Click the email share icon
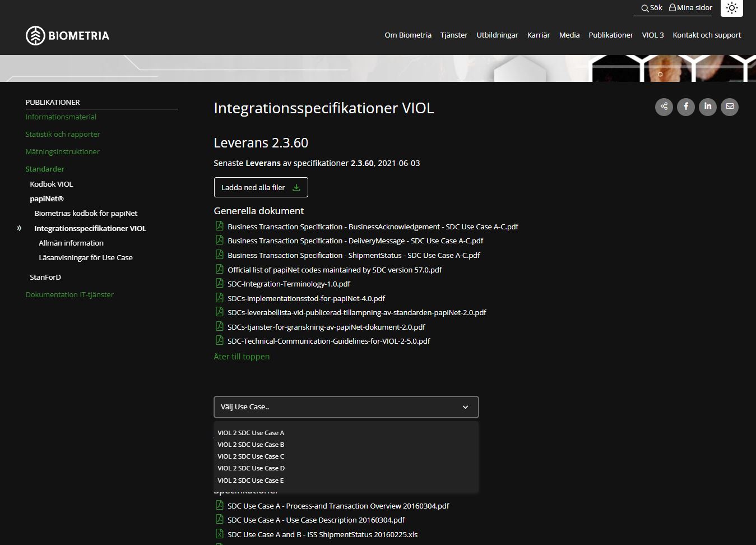This screenshot has height=545, width=756. (729, 107)
